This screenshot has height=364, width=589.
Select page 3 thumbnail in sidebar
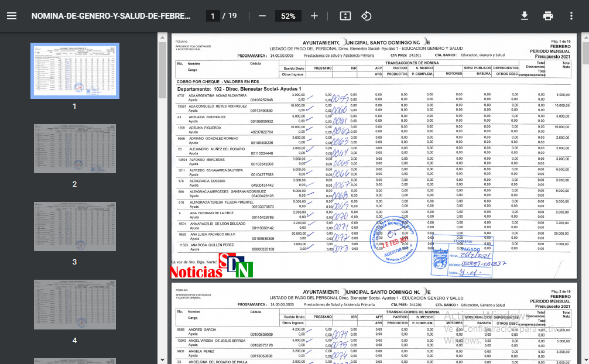pyautogui.click(x=74, y=226)
